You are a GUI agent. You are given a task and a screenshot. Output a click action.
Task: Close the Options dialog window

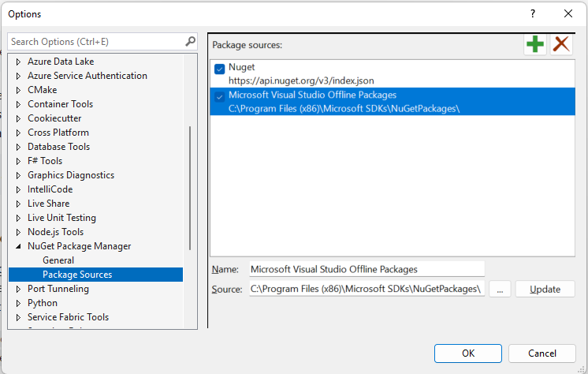[568, 13]
